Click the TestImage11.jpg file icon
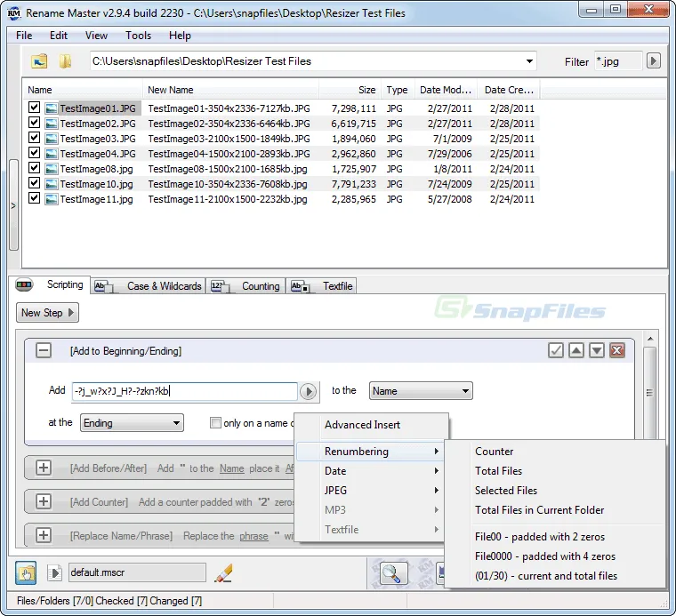676x616 pixels. tap(52, 199)
